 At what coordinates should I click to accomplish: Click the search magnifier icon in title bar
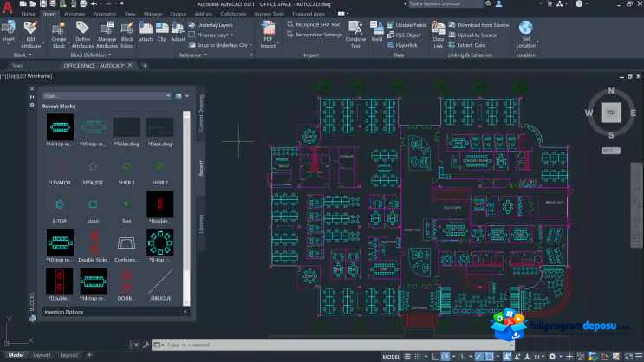pos(488,3)
